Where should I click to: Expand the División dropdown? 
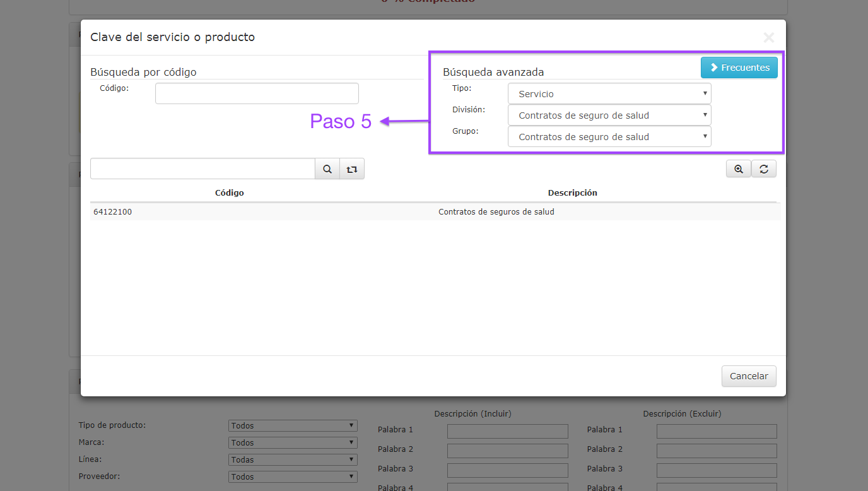tap(609, 115)
